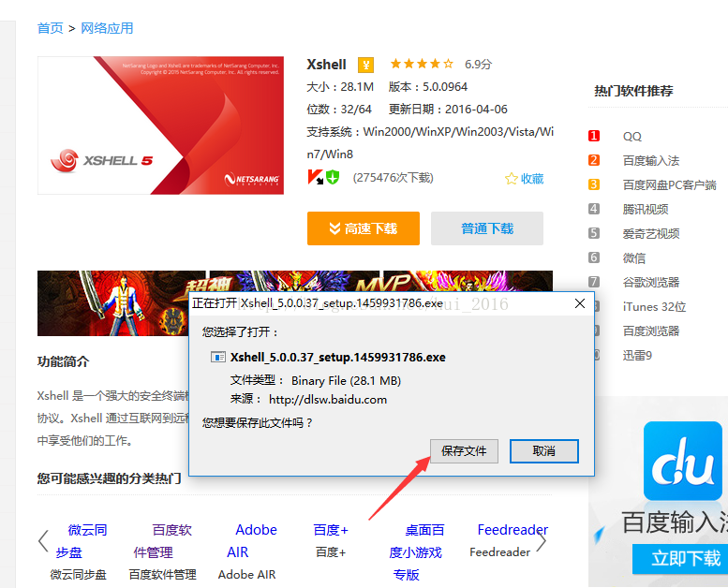Click the 更新日期：2016-04-06 text
Screen dimensions: 728x588
[x=448, y=110]
